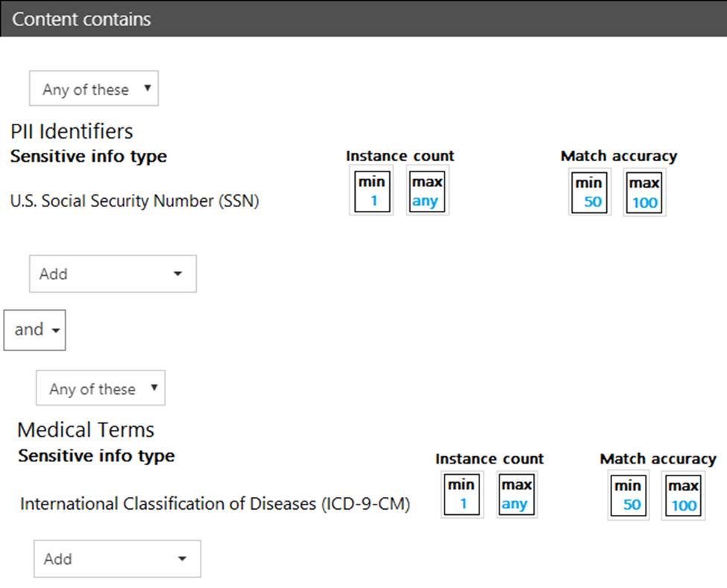
Task: Select the International Classification of Diseases entry
Action: point(215,504)
